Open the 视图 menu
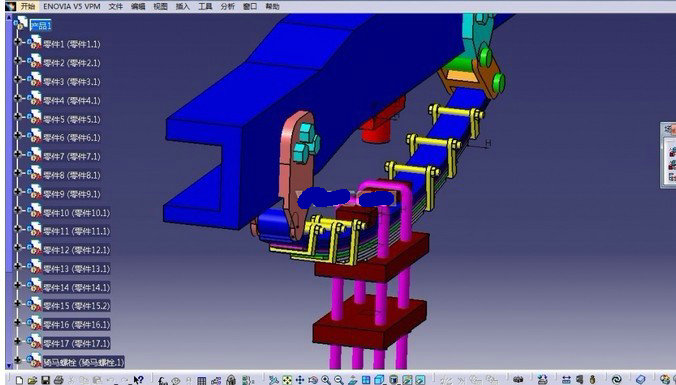The height and width of the screenshot is (385, 676). pyautogui.click(x=160, y=6)
